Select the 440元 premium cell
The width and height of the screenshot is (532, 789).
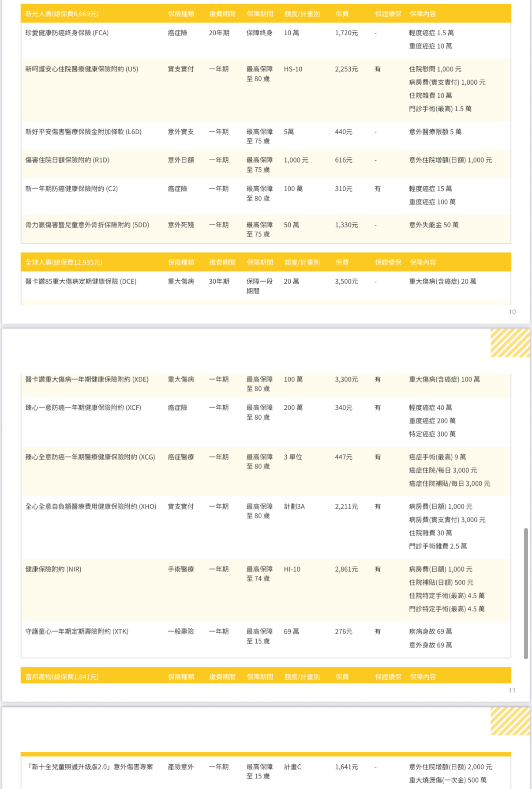(344, 132)
